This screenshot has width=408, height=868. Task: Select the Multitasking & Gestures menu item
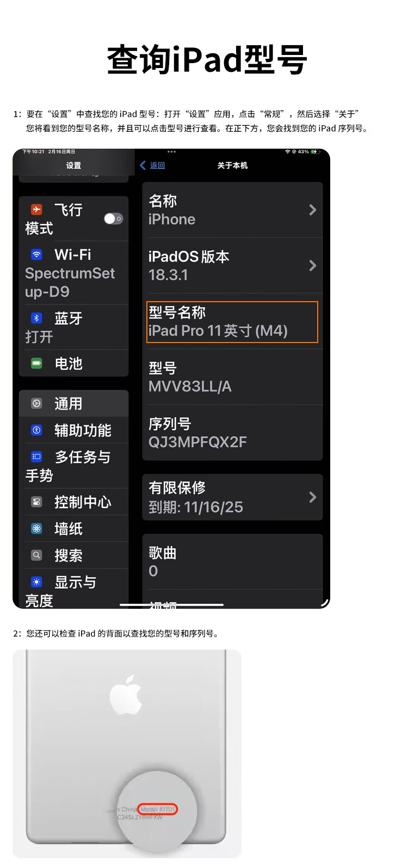(74, 466)
